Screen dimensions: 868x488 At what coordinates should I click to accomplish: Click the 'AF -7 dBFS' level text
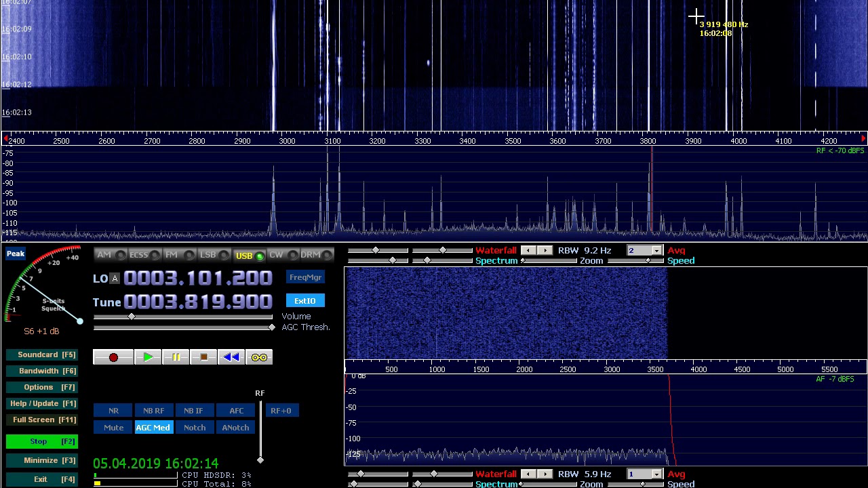[835, 379]
